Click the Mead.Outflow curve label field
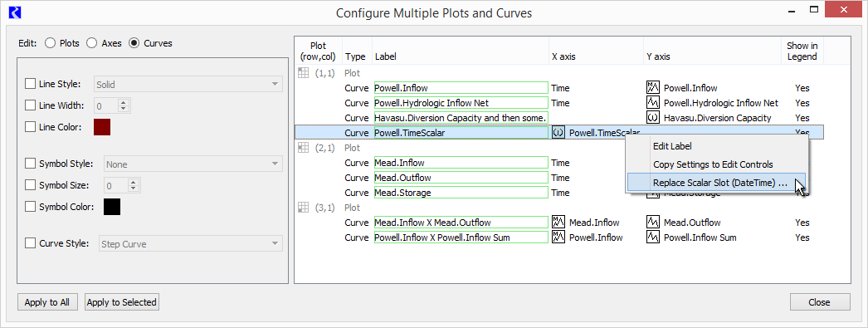Viewport: 868px width, 328px height. click(461, 178)
